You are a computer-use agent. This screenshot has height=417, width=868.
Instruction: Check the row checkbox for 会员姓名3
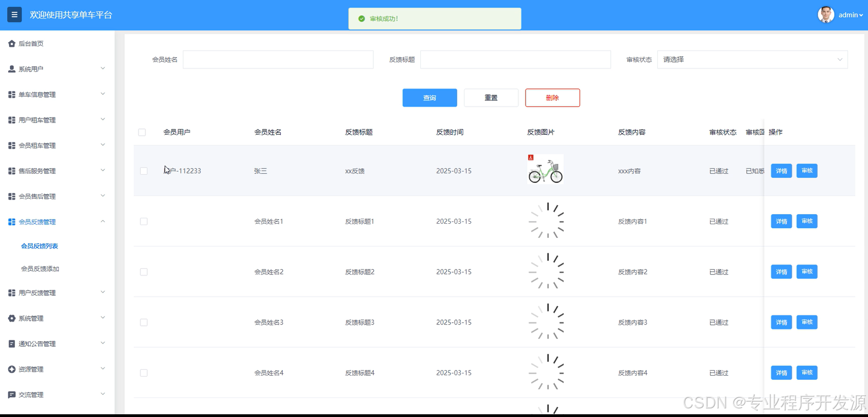coord(144,322)
